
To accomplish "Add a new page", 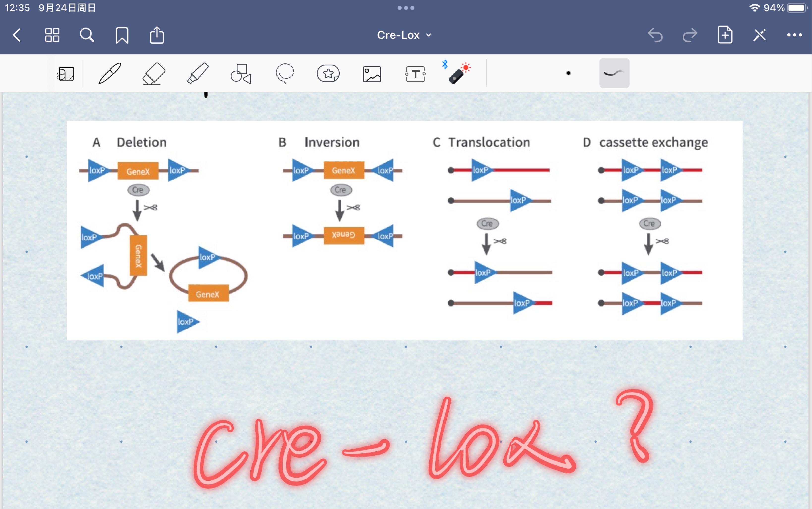I will pyautogui.click(x=725, y=35).
